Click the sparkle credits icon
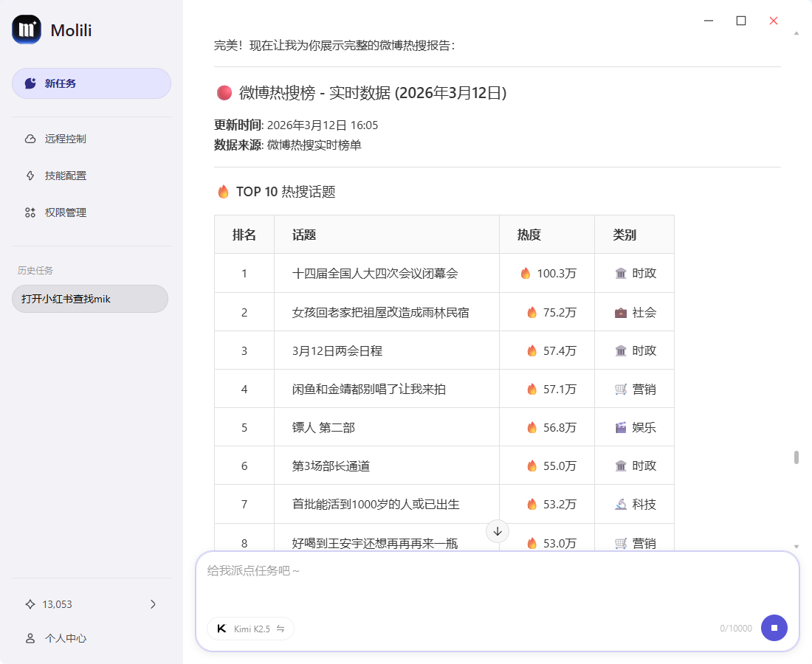812x664 pixels. [x=30, y=604]
